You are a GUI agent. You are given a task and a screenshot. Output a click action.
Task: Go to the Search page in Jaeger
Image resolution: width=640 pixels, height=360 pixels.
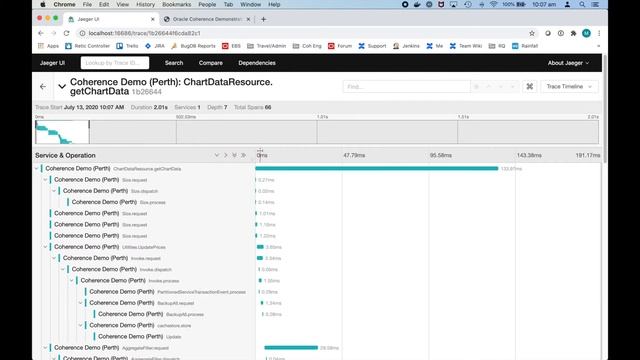pyautogui.click(x=174, y=63)
